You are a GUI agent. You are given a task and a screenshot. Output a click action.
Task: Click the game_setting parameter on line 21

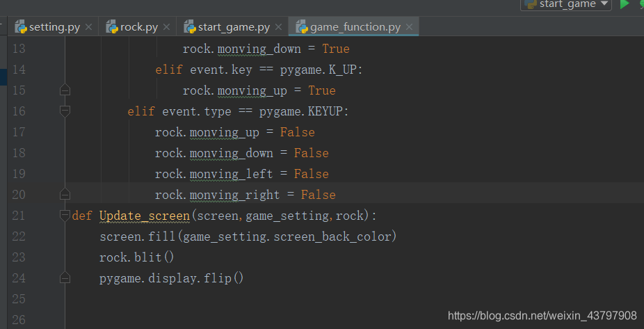point(287,216)
